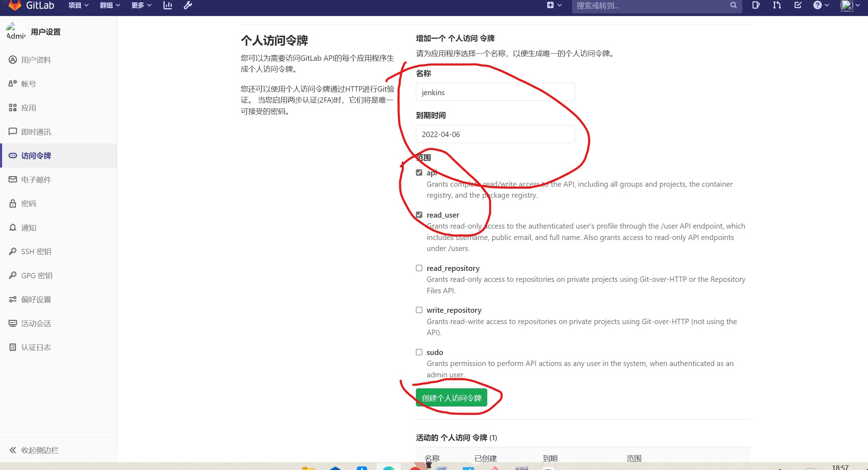Click the issues icon in top bar

click(756, 5)
